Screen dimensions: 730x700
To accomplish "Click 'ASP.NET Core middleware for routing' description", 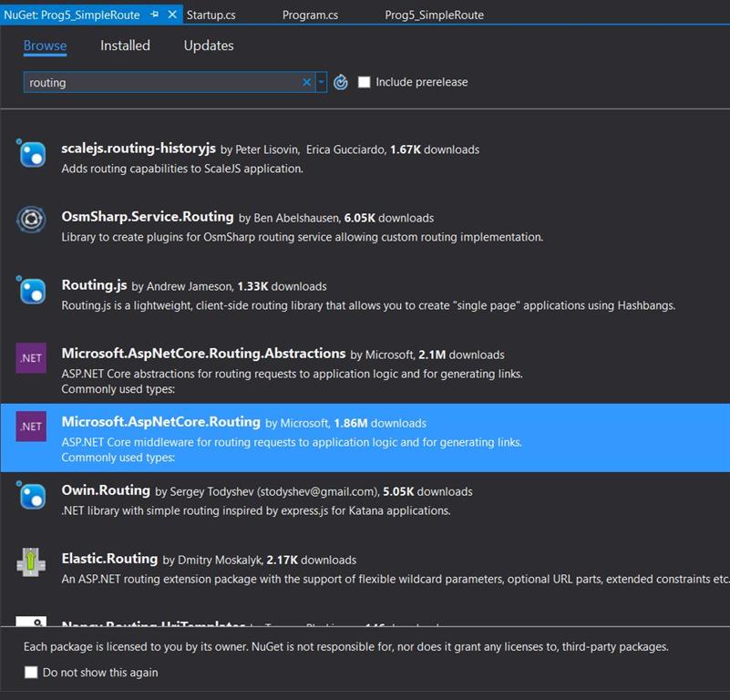I will click(x=292, y=442).
